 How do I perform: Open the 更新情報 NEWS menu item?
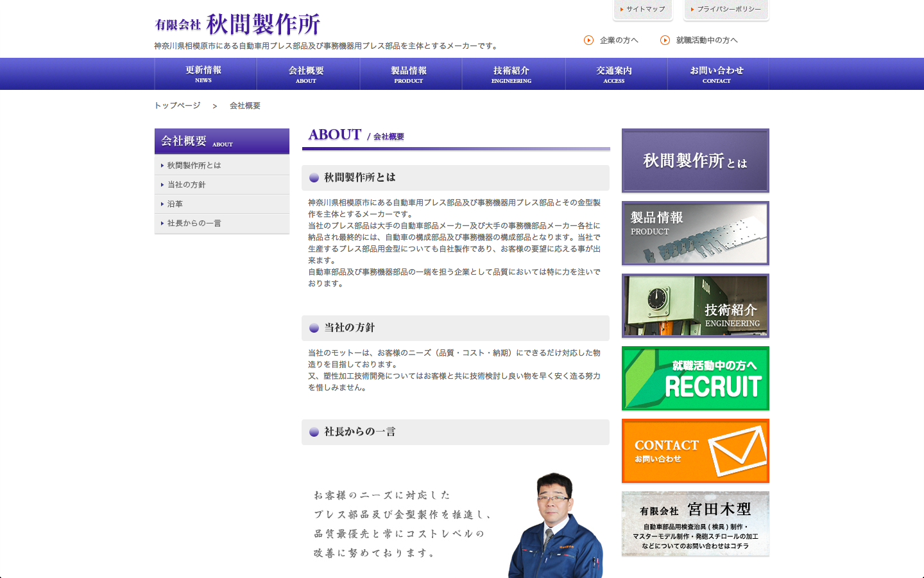pyautogui.click(x=205, y=74)
